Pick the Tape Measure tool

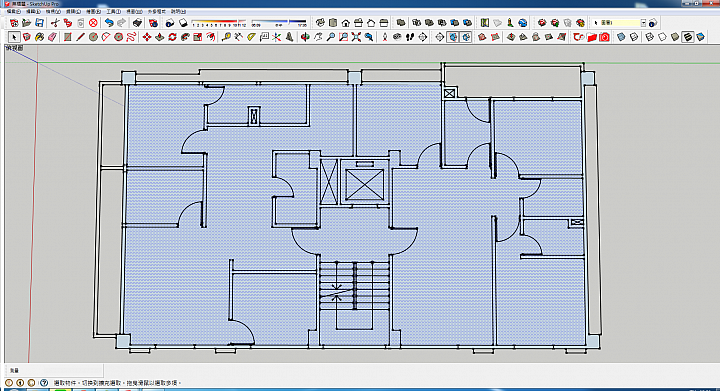click(x=226, y=37)
